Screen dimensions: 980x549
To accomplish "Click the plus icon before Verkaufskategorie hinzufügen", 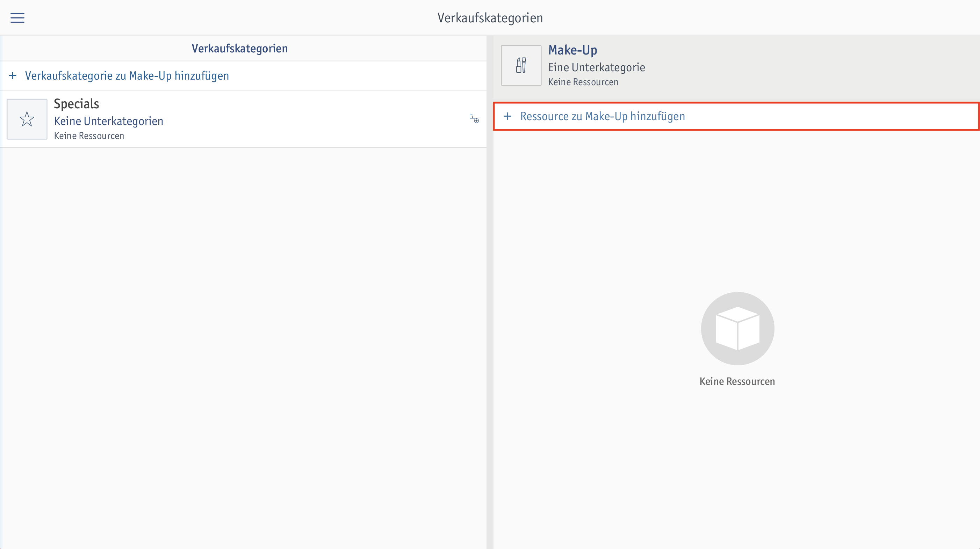I will (13, 76).
